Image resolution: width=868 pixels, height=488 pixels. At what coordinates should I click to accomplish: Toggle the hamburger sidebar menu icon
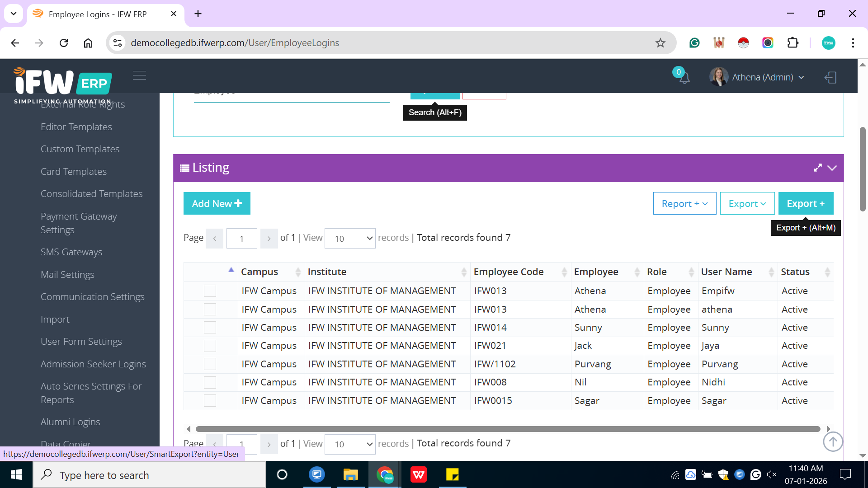(x=139, y=75)
